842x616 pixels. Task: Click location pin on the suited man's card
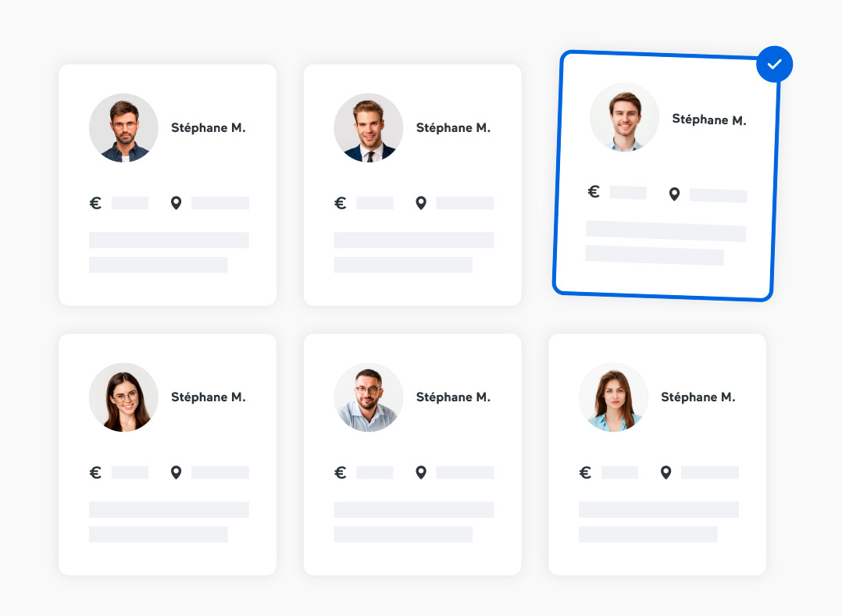point(421,203)
